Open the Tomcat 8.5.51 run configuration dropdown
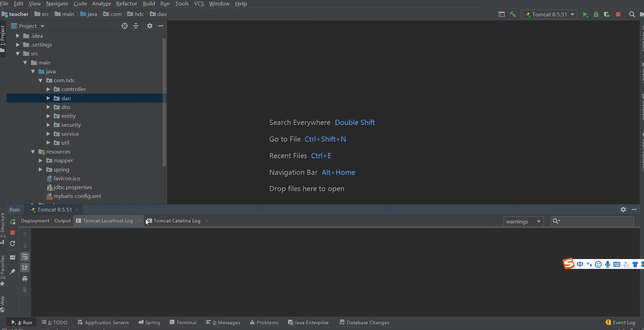644x330 pixels. click(549, 15)
